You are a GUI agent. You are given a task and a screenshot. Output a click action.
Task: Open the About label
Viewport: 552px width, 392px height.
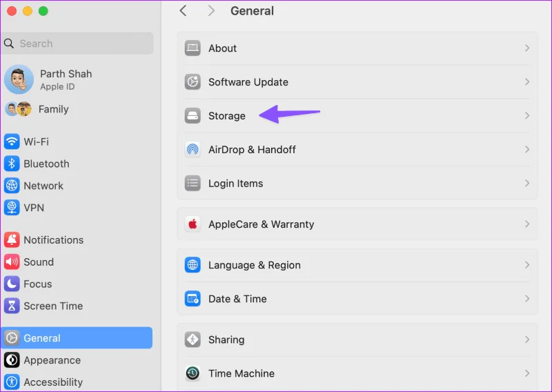pos(222,48)
